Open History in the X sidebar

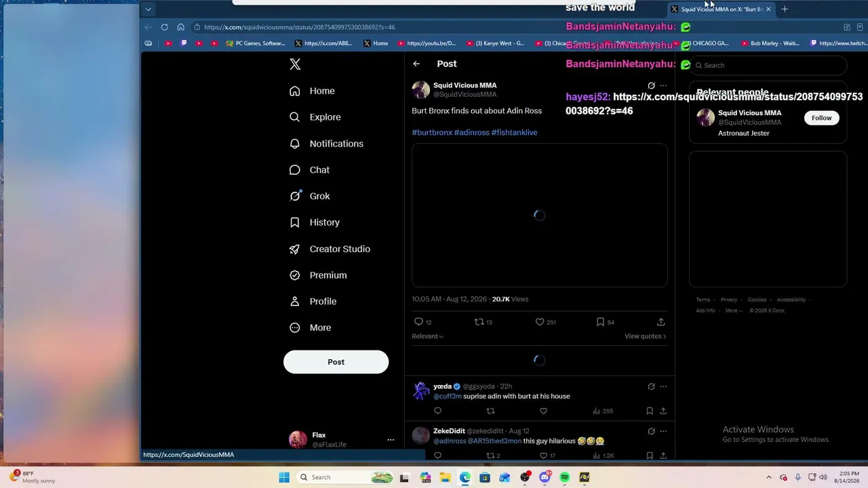click(x=315, y=222)
